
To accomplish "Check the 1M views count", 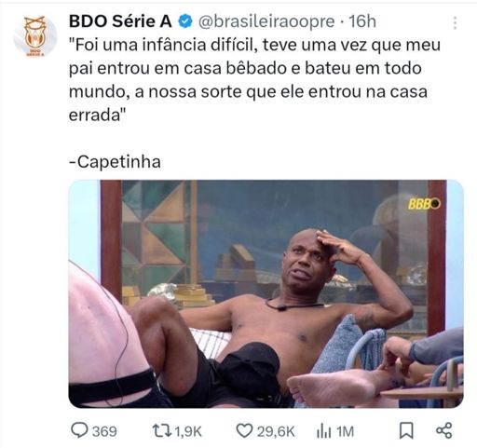I will pyautogui.click(x=345, y=431).
